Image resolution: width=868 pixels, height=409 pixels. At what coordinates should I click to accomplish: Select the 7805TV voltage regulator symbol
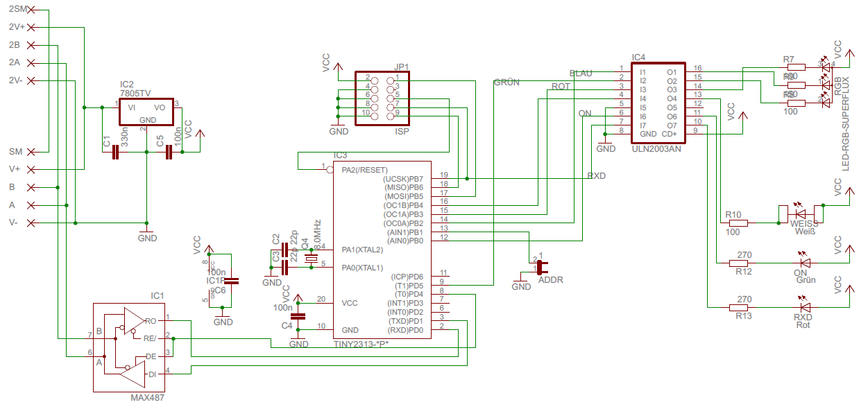point(146,112)
